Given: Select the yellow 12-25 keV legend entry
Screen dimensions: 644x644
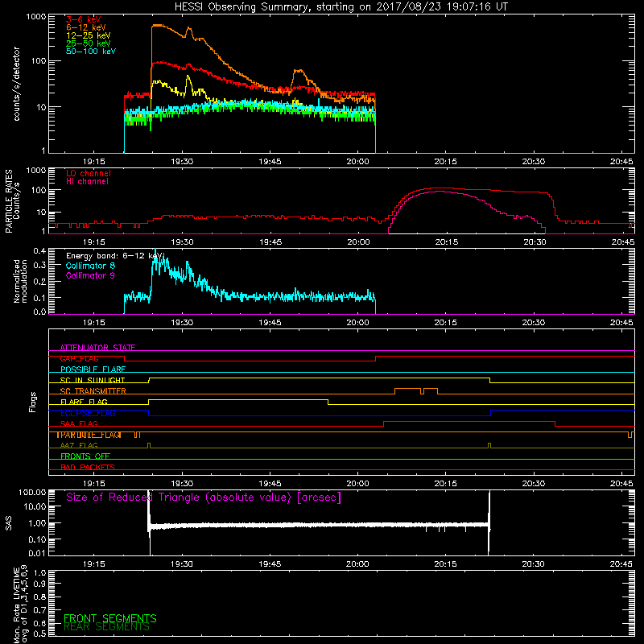Looking at the screenshot, I should (89, 35).
